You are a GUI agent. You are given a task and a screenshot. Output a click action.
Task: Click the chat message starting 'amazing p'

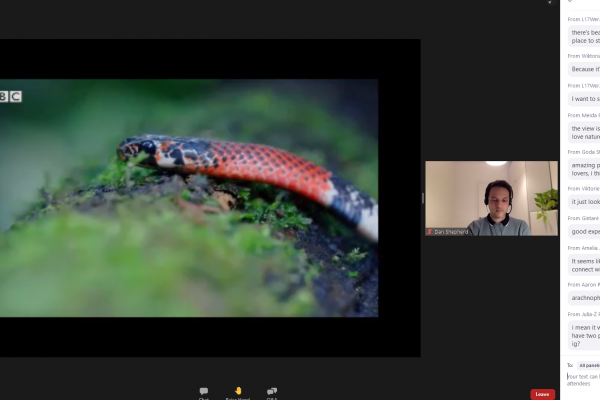tap(584, 169)
